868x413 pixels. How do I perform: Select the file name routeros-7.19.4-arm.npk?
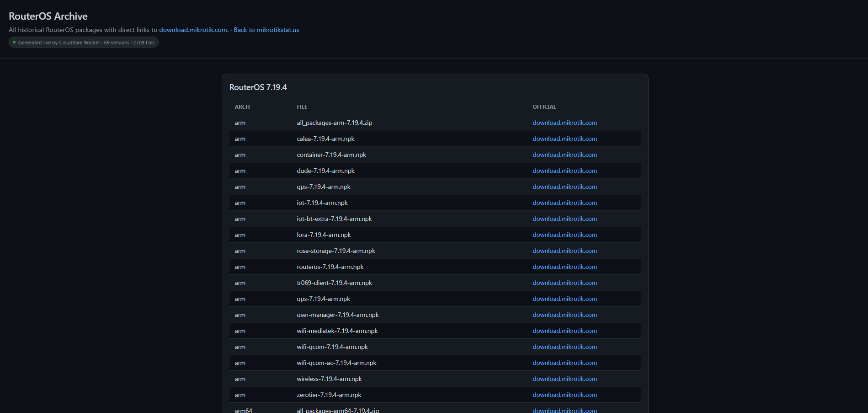click(330, 267)
